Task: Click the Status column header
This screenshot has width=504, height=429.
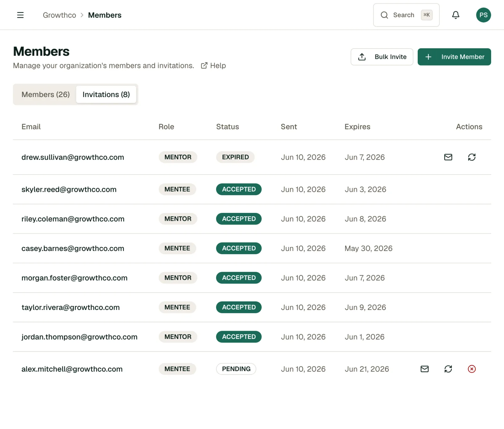Action: (227, 127)
